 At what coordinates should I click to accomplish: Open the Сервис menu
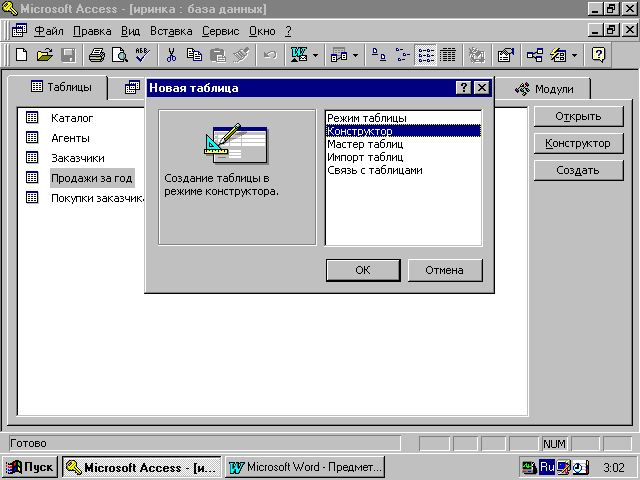[x=220, y=31]
